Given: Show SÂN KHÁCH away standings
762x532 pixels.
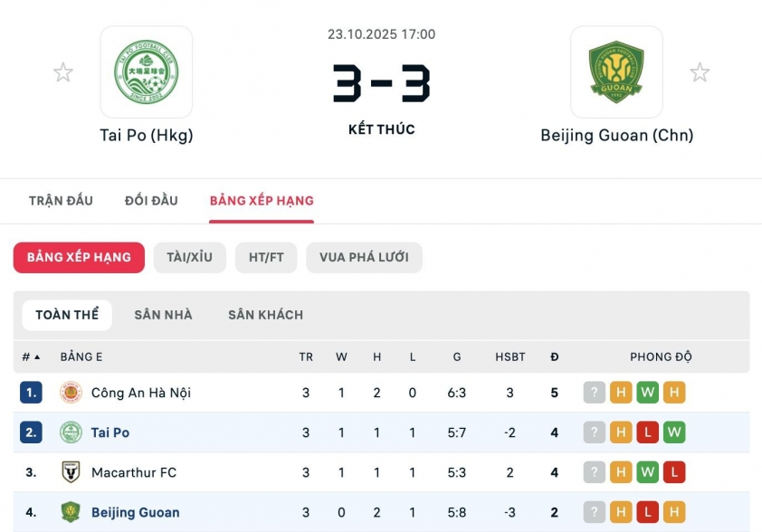Looking at the screenshot, I should click(x=265, y=315).
